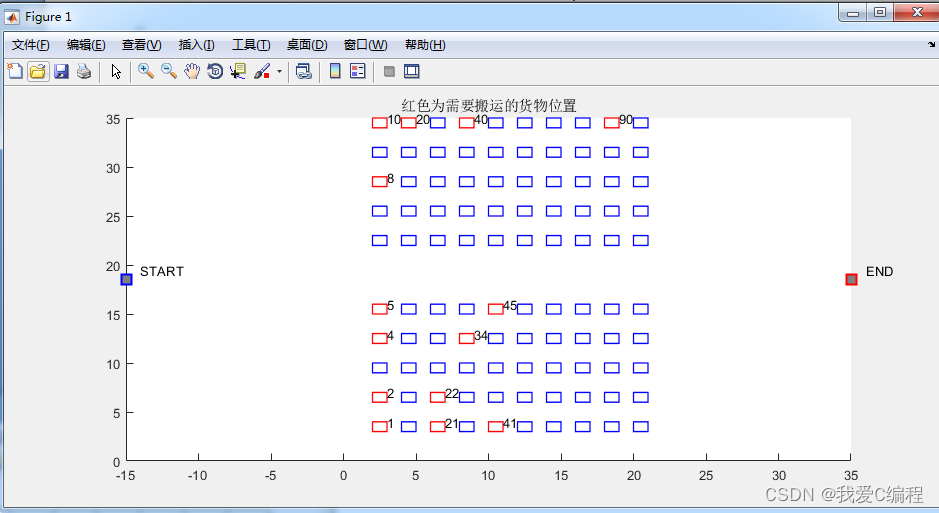Print the figure with the printer icon
This screenshot has height=513, width=939.
[84, 71]
